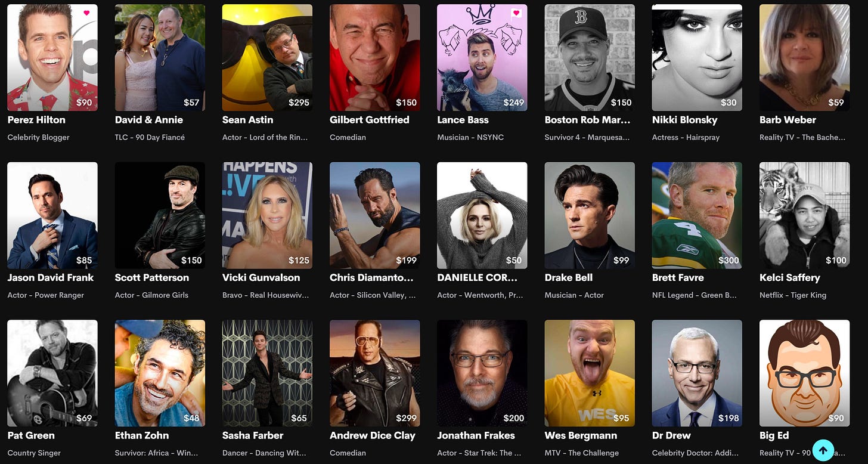Open Wes Bergmann's yellow thumbnail

tap(590, 373)
